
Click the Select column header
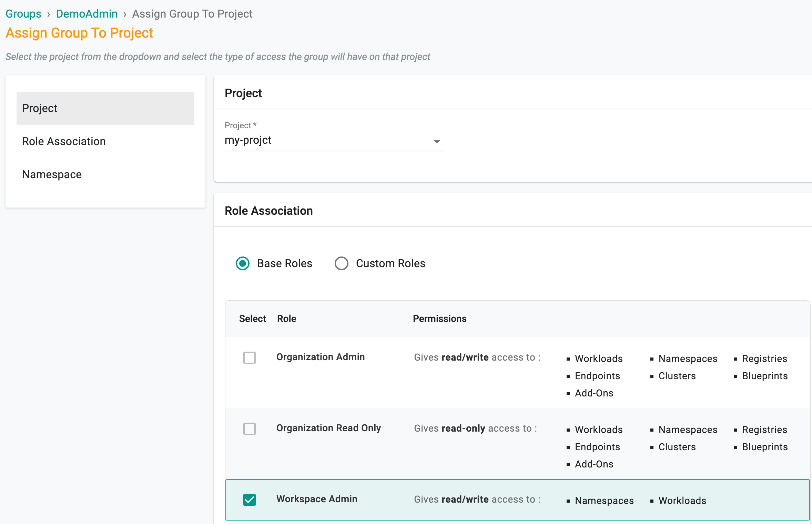252,319
